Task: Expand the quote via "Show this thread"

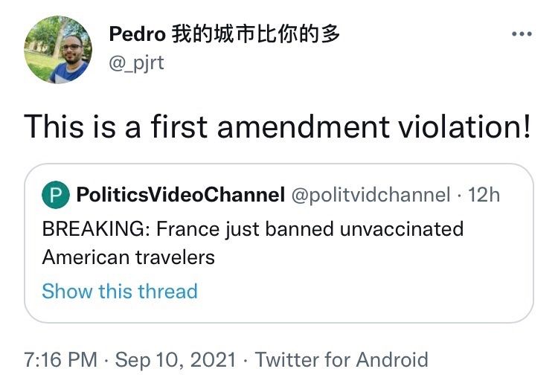Action: [119, 291]
